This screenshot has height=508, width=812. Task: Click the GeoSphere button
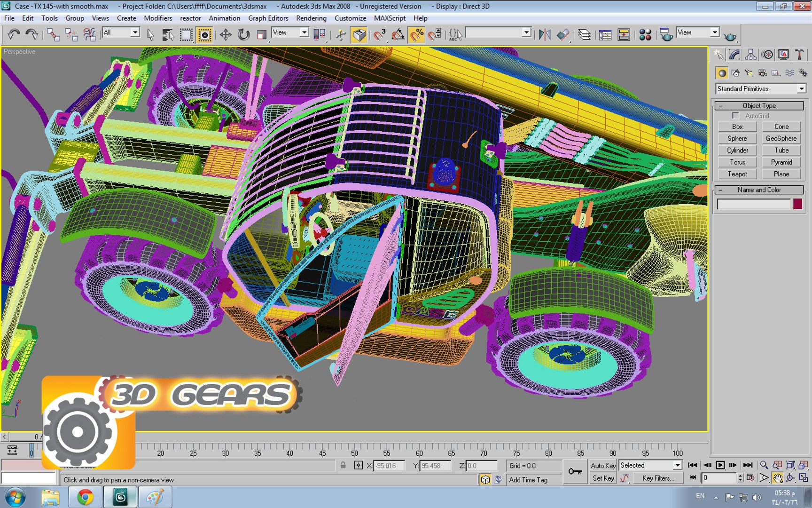pos(781,139)
